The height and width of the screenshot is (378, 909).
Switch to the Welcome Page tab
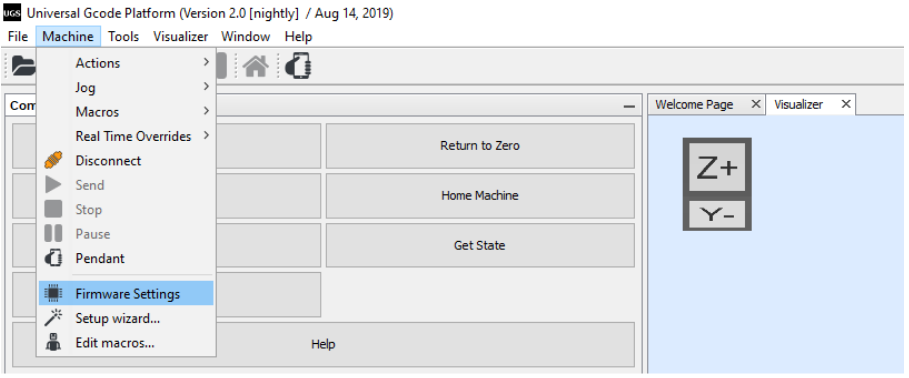coord(694,104)
